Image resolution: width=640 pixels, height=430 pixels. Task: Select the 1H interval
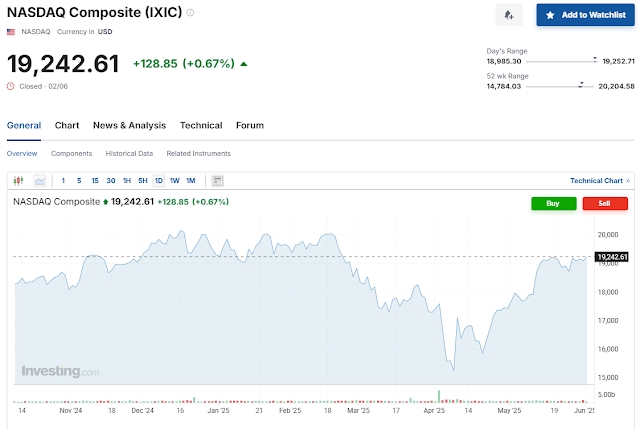[127, 181]
